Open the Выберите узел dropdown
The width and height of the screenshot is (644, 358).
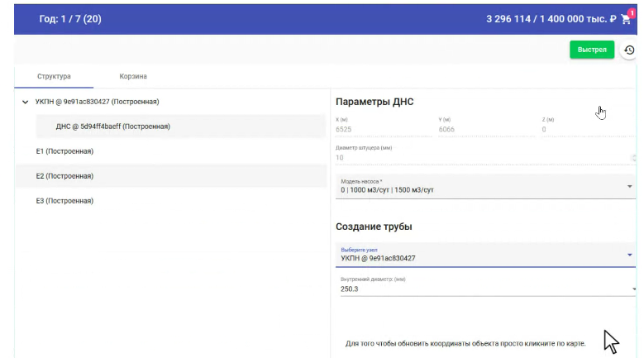[485, 255]
